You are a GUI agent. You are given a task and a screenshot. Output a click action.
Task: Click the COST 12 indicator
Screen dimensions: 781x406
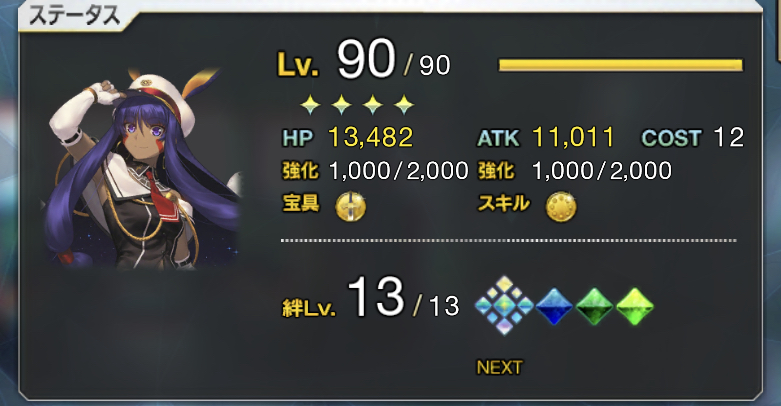(x=692, y=137)
